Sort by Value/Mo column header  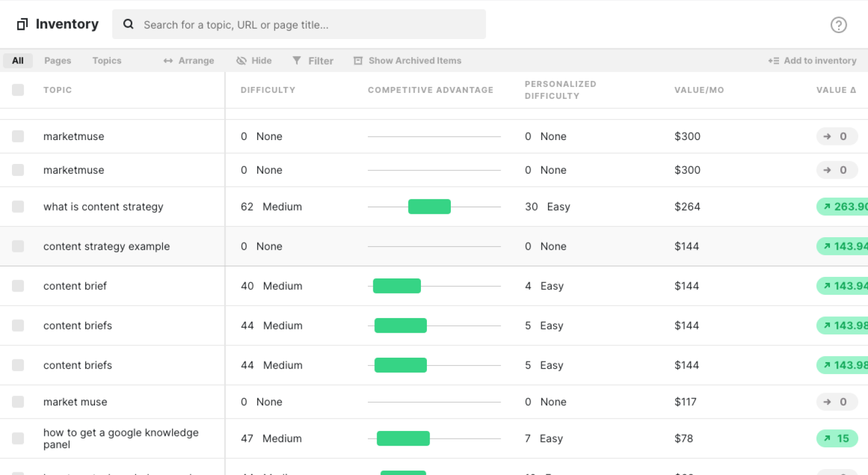coord(699,90)
